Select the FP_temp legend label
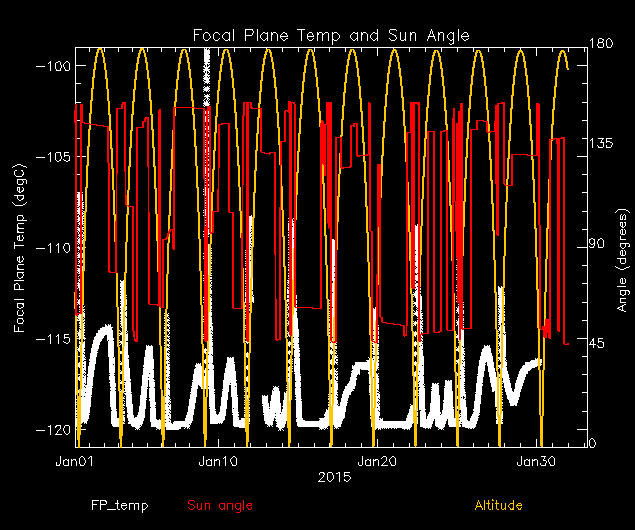Screen dimensions: 635x530 click(x=119, y=506)
